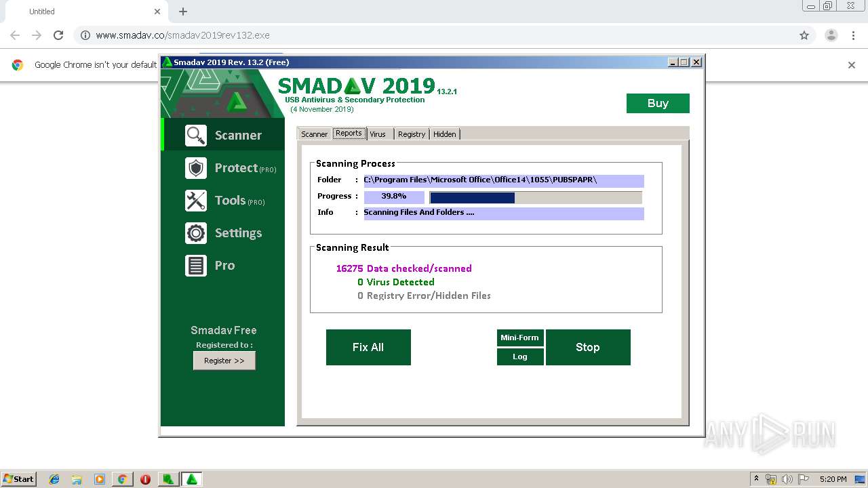The height and width of the screenshot is (488, 868).
Task: Bookmark this page with star icon
Action: pyautogui.click(x=804, y=35)
